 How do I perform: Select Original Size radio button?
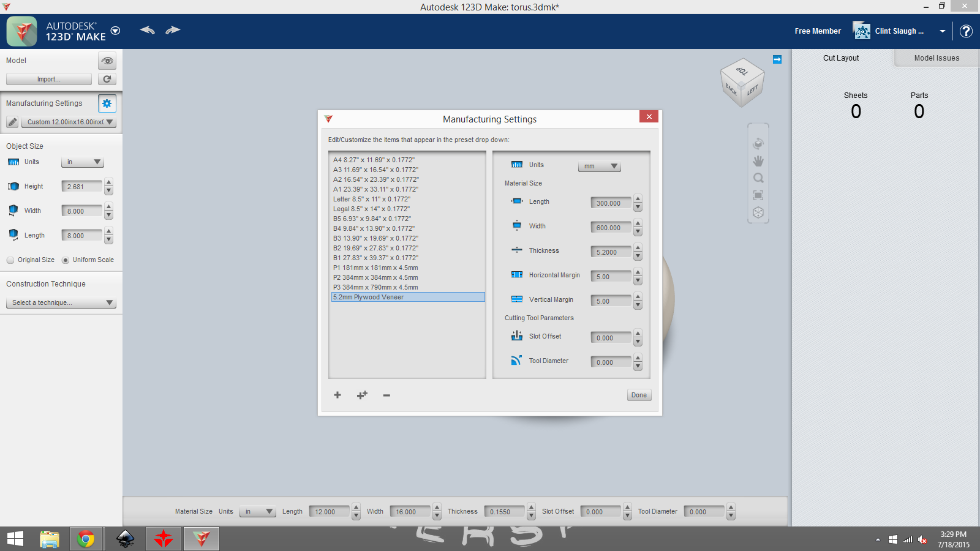10,260
